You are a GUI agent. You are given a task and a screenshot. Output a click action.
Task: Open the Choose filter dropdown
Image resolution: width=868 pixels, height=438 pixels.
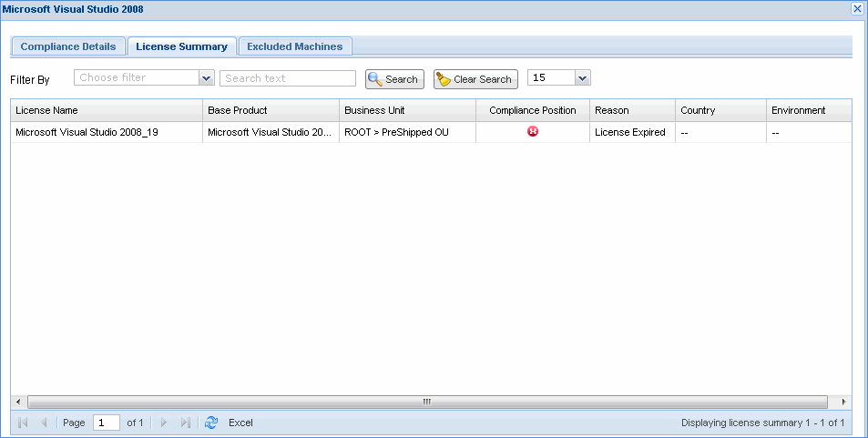click(206, 78)
